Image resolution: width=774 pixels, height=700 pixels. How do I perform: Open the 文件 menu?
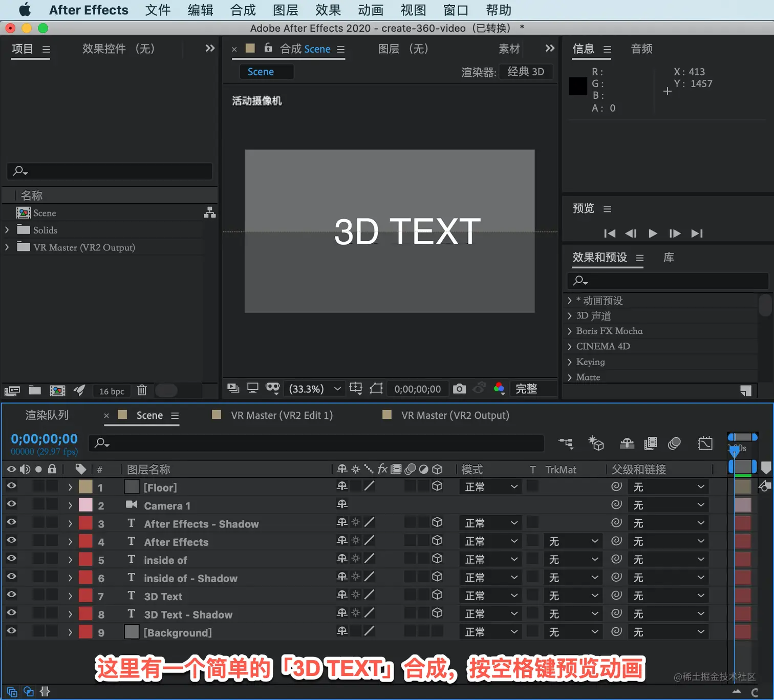[158, 10]
